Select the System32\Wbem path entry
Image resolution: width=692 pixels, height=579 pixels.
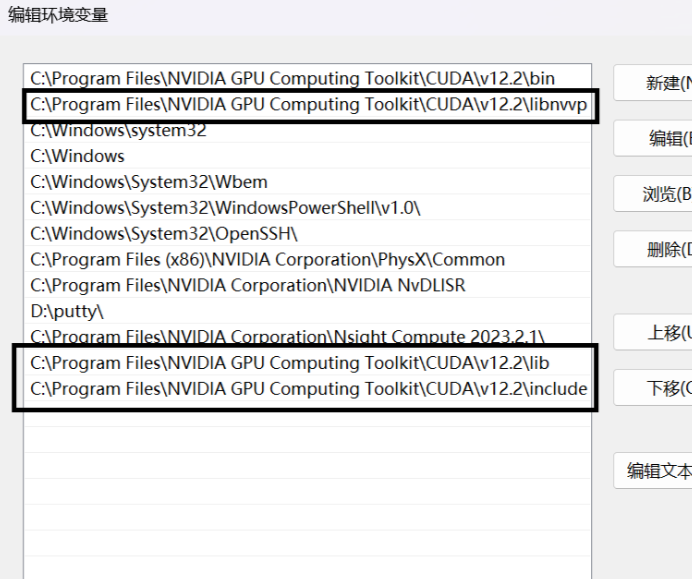pos(308,182)
